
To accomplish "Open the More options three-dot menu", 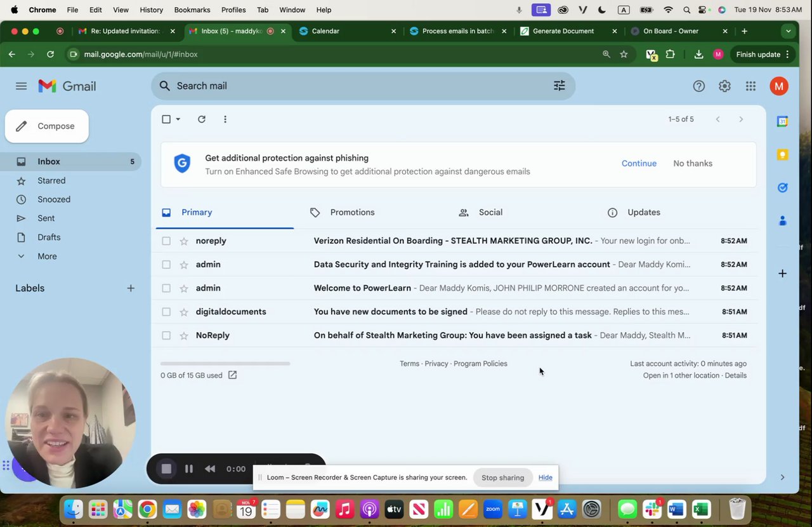I will pos(225,119).
